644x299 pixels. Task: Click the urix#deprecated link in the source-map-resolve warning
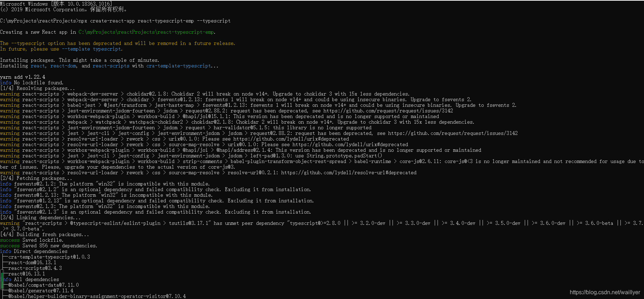click(x=350, y=144)
